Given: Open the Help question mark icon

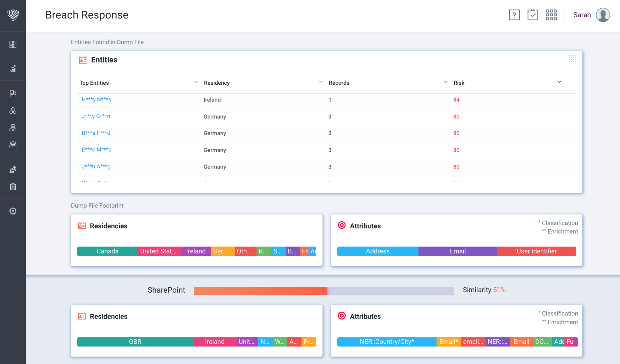Looking at the screenshot, I should (514, 15).
